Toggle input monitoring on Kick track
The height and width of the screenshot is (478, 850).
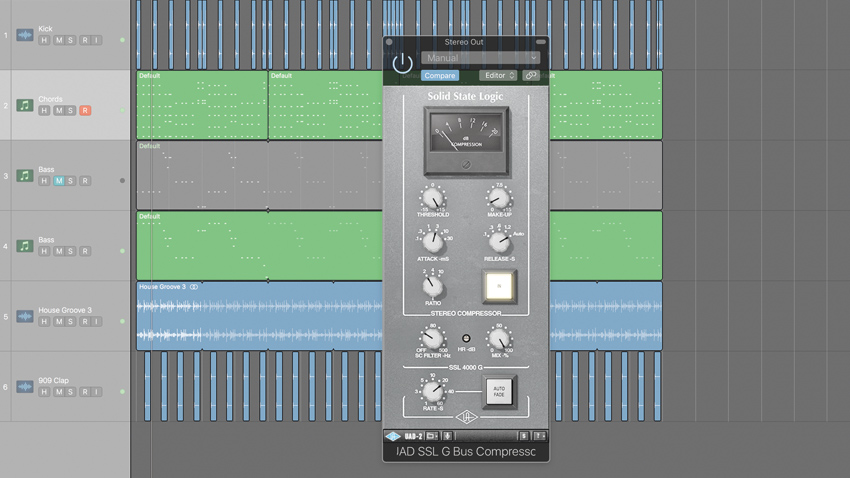tap(96, 40)
